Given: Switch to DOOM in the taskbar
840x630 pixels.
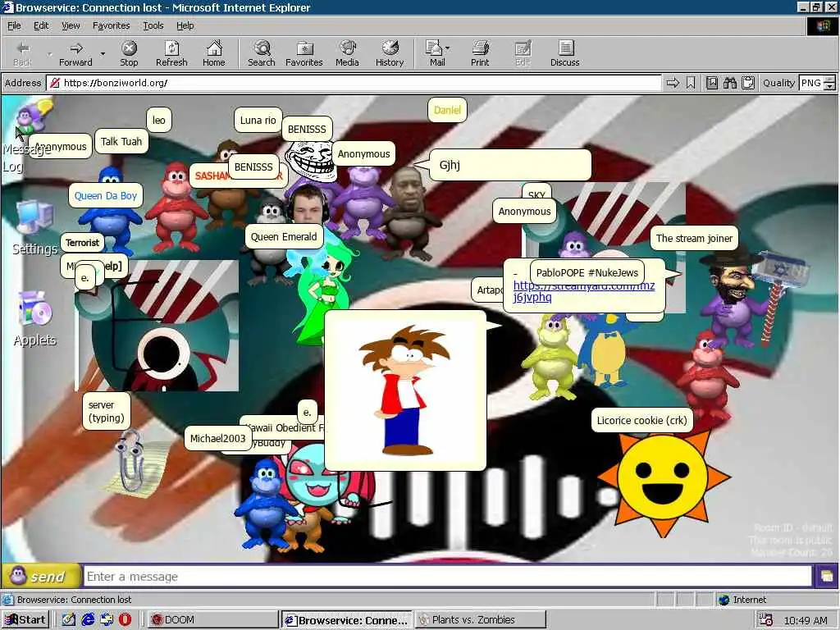Looking at the screenshot, I should pyautogui.click(x=212, y=620).
